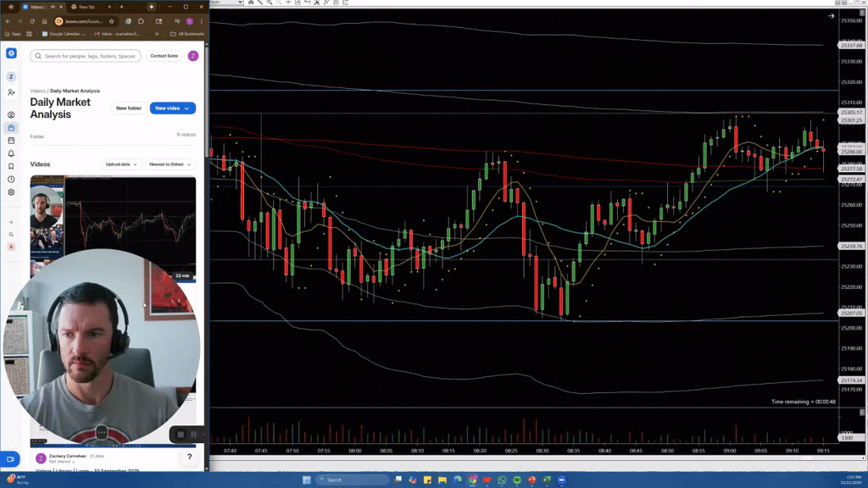Select the zoom-in magnifier tool on the chart toolbar
Screen dimensions: 868x488
pyautogui.click(x=270, y=3)
